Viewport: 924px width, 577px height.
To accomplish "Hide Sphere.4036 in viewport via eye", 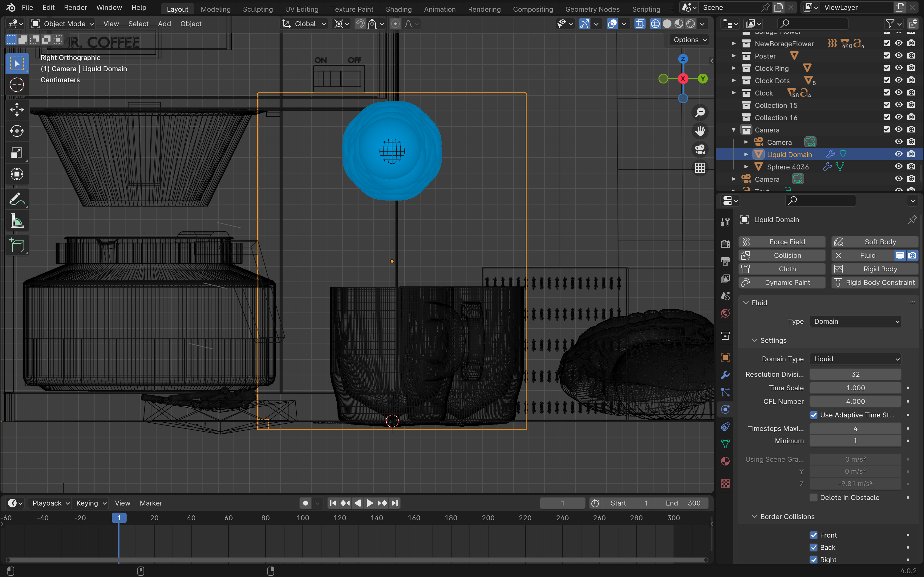I will tap(898, 166).
